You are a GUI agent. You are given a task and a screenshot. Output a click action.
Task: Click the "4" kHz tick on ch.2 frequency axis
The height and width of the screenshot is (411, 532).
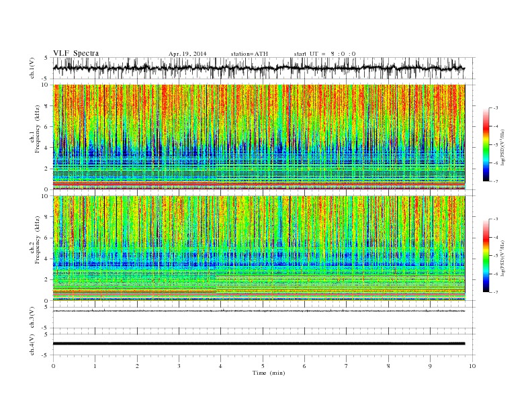click(47, 259)
